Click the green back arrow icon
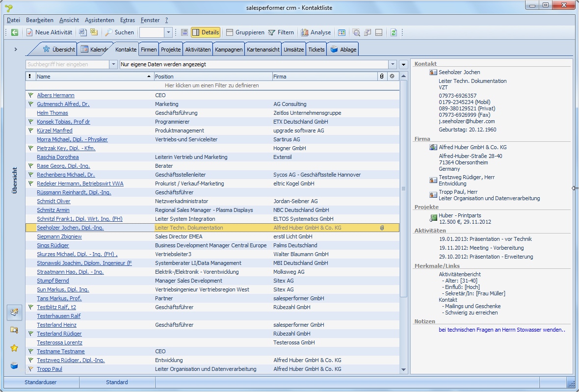579x392 pixels. coord(15,32)
